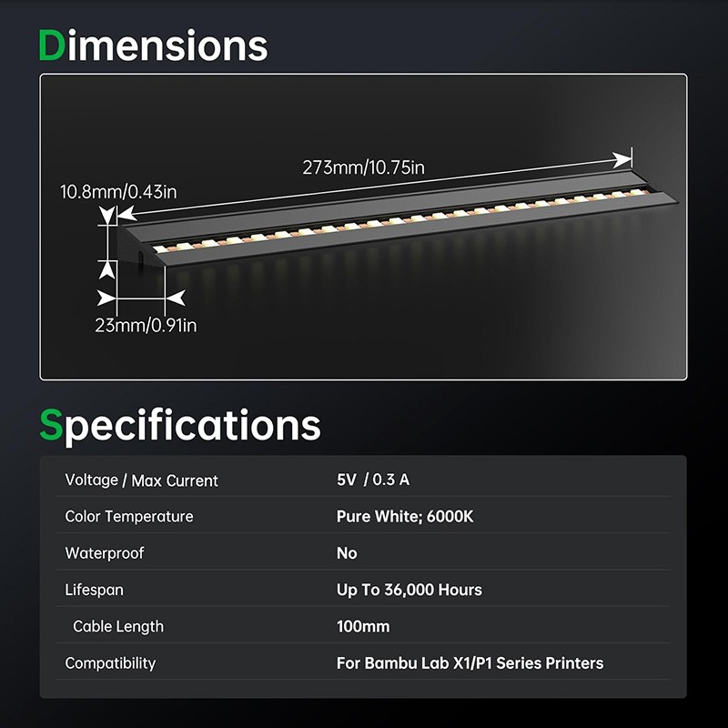Click the green letter D
This screenshot has width=728, height=728.
(52, 45)
